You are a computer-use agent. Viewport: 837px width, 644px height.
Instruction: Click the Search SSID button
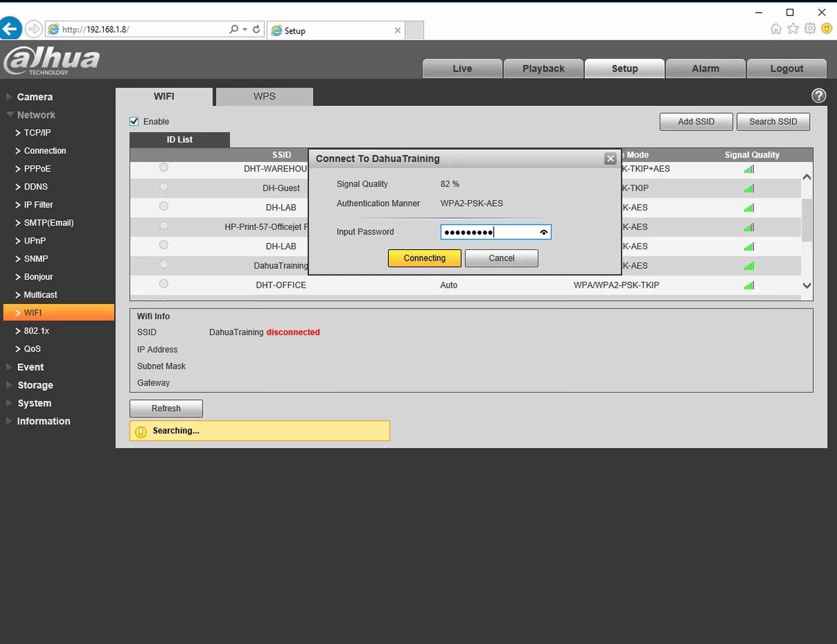(772, 121)
